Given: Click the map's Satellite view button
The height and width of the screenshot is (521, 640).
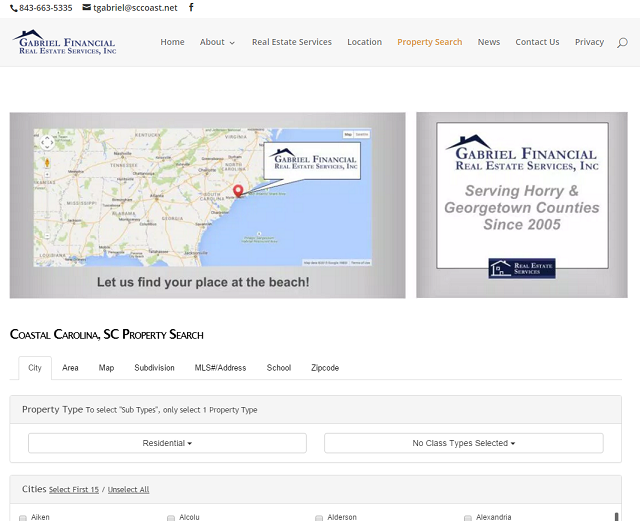Looking at the screenshot, I should click(x=362, y=134).
